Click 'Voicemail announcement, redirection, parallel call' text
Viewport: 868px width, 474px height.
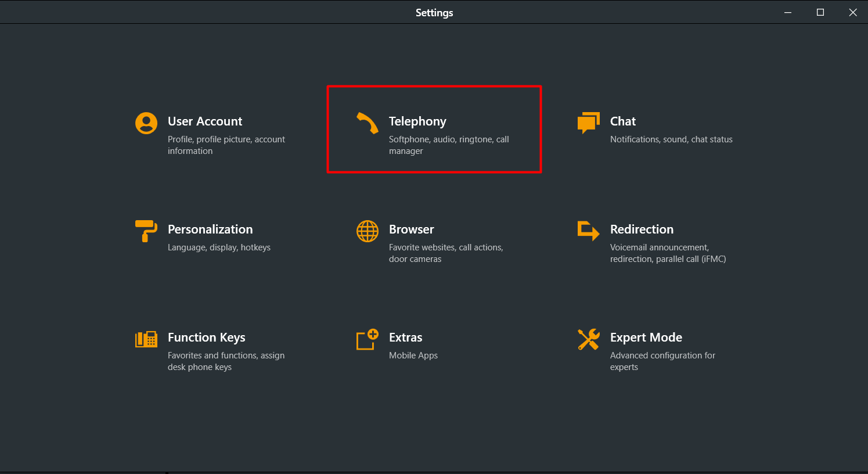tap(668, 253)
